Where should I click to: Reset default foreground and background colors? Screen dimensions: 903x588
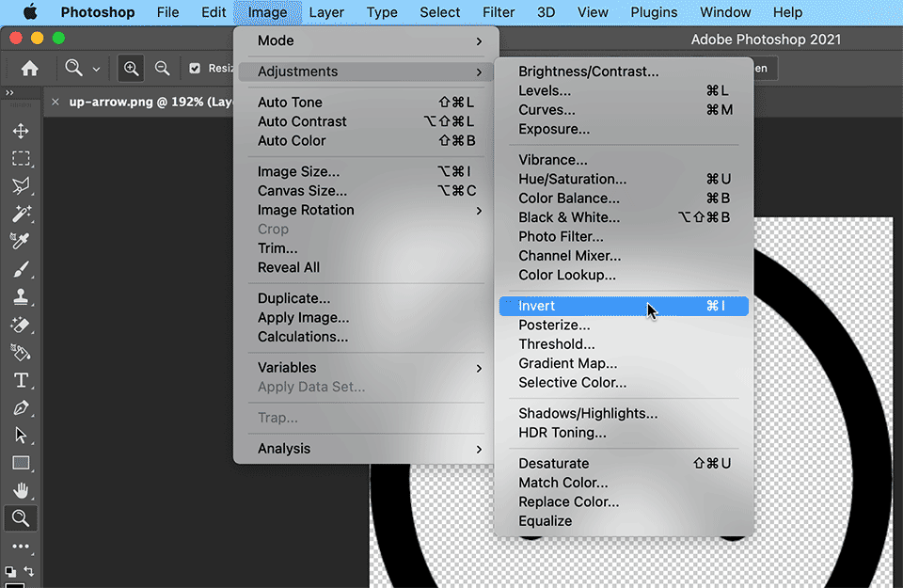[x=10, y=572]
